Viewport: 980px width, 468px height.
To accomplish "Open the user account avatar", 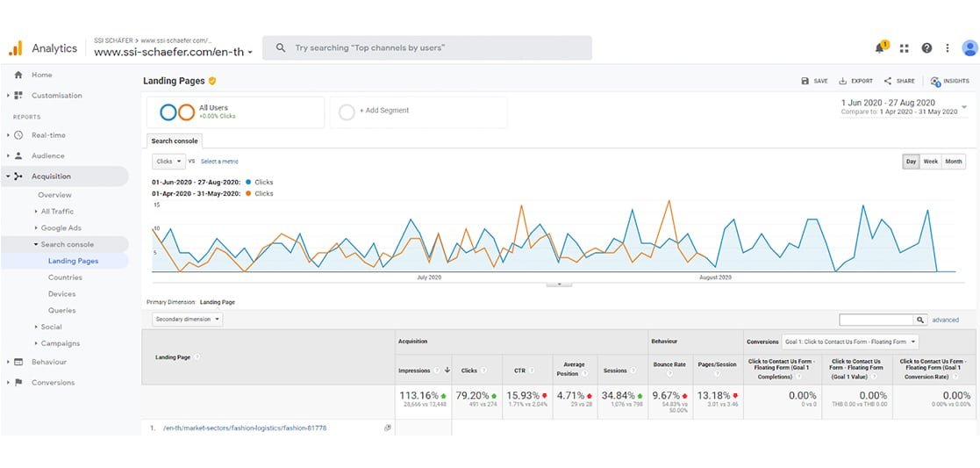I will tap(969, 48).
